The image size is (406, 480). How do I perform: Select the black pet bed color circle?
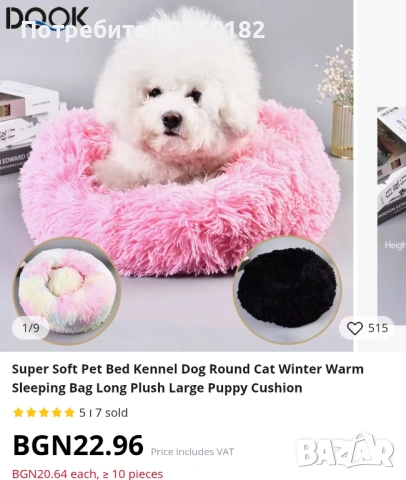pos(287,289)
